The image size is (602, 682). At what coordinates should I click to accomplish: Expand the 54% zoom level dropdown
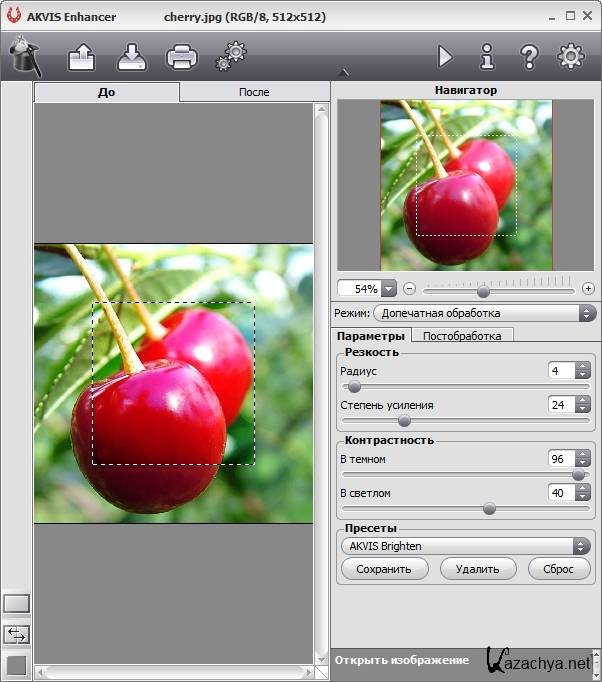[389, 289]
